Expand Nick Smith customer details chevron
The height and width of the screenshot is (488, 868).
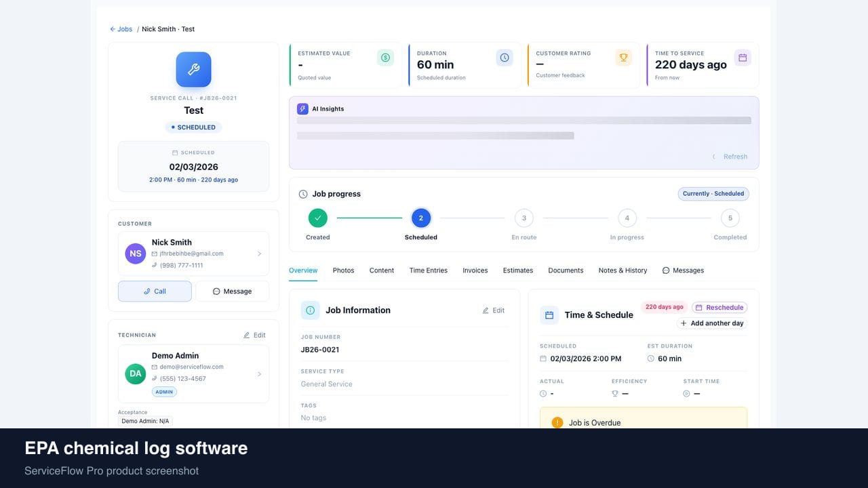click(259, 253)
